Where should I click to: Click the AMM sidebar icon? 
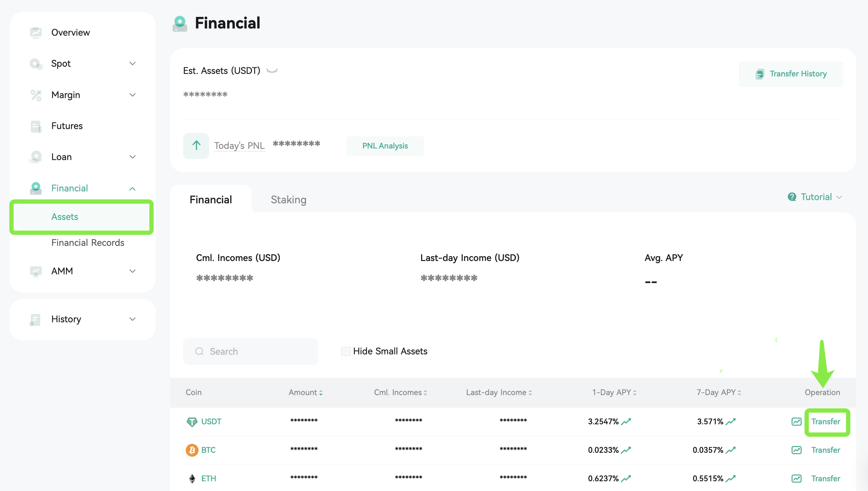coord(36,271)
